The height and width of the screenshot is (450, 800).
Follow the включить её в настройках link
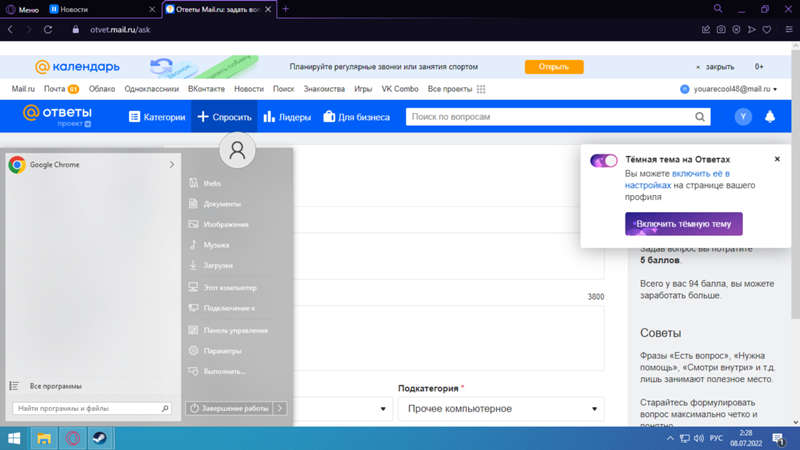pos(678,179)
